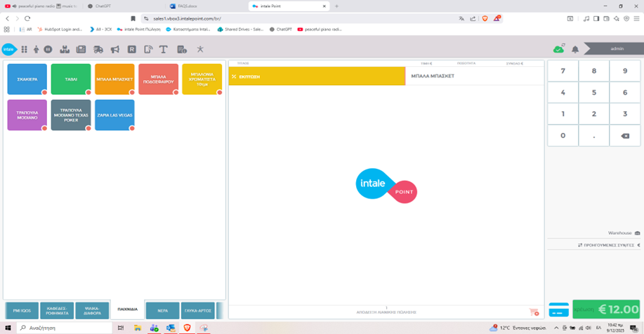Select the ΠΑΙΧΝΙΔΙΑ category tab
Viewport: 644px width, 334px height.
[x=127, y=309]
